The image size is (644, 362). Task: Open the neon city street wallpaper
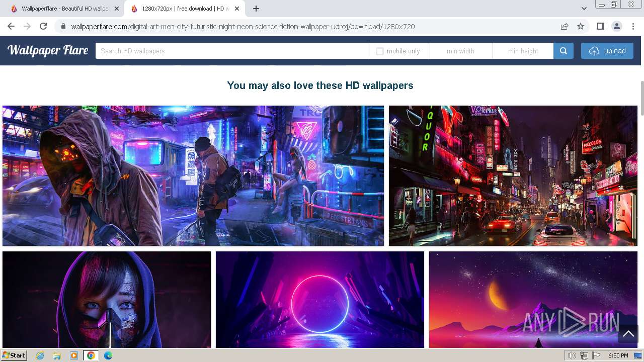513,175
